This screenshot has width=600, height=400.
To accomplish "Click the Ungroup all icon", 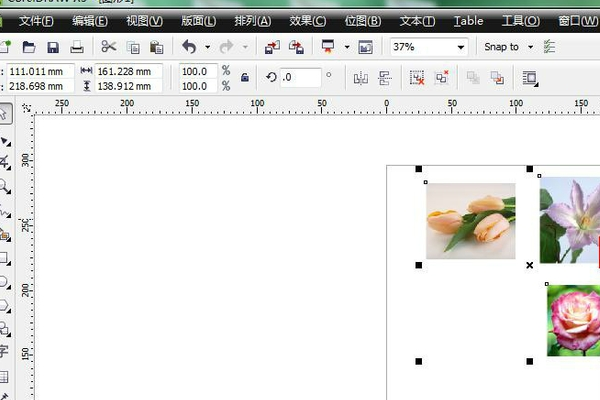I will (442, 77).
